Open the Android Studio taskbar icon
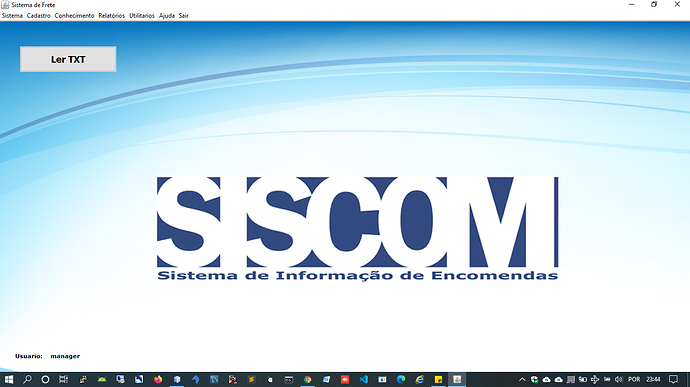This screenshot has height=387, width=690. (x=102, y=379)
